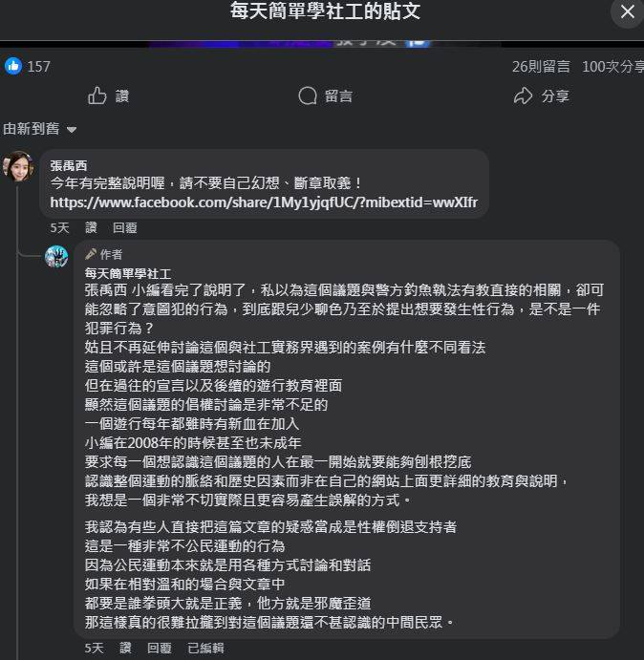Click the thumbs-up 讚 icon under the post
The image size is (644, 660).
(97, 96)
